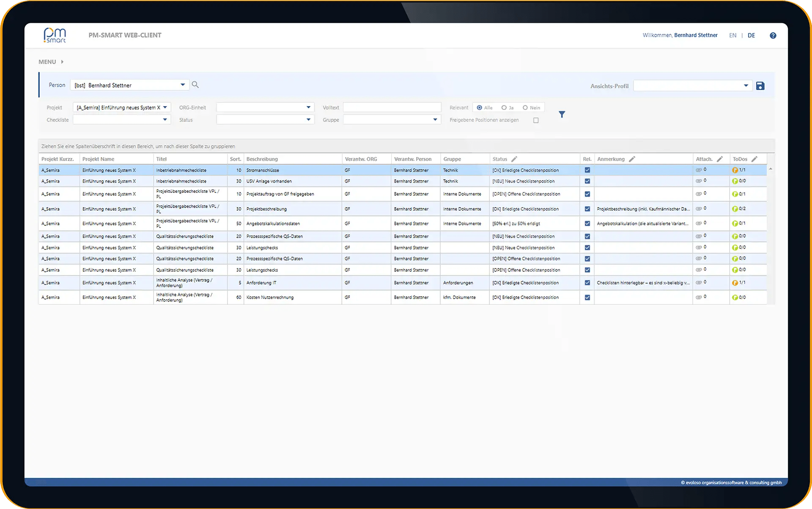Expand the MENU item

coord(51,62)
